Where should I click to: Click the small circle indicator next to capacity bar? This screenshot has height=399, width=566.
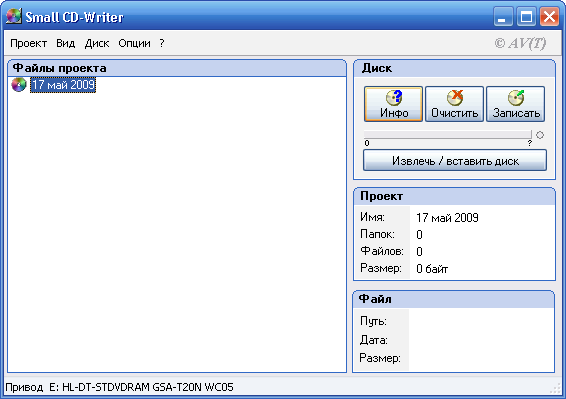coord(540,135)
